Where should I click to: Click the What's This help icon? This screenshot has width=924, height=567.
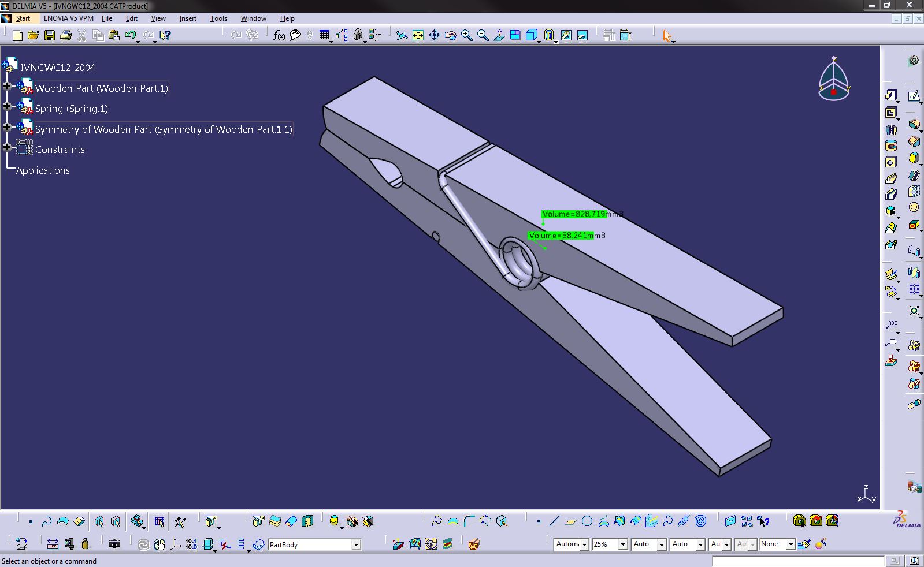point(165,35)
